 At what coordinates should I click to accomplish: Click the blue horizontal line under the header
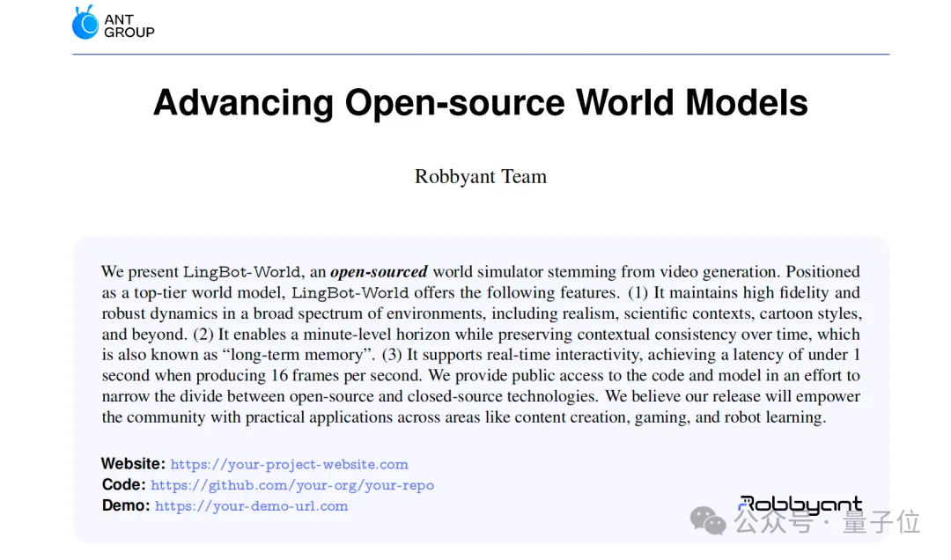pyautogui.click(x=480, y=55)
